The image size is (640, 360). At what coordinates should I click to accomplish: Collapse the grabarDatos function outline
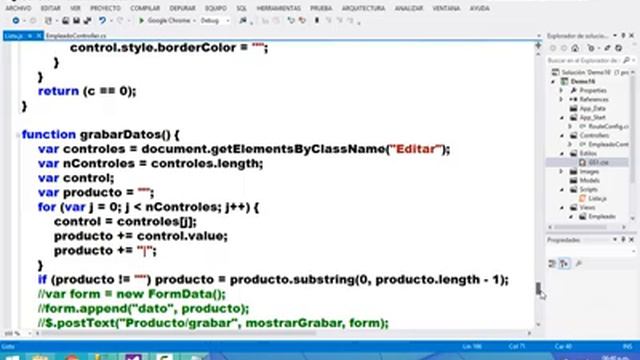(18, 135)
